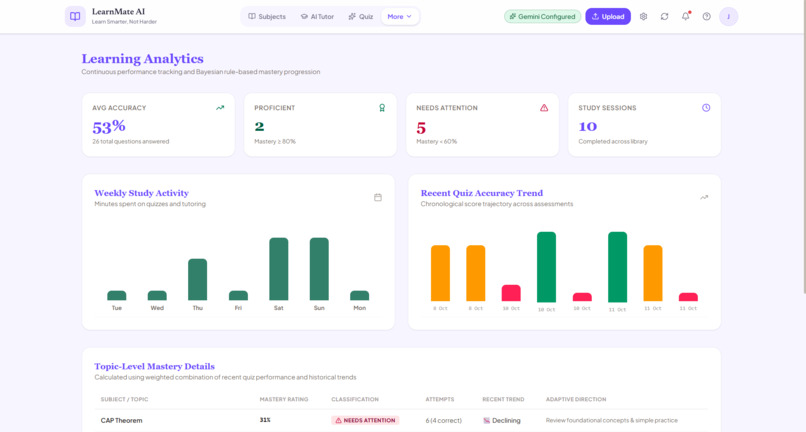Select the Fri bar in weekly activity chart
The image size is (806, 432).
(238, 295)
